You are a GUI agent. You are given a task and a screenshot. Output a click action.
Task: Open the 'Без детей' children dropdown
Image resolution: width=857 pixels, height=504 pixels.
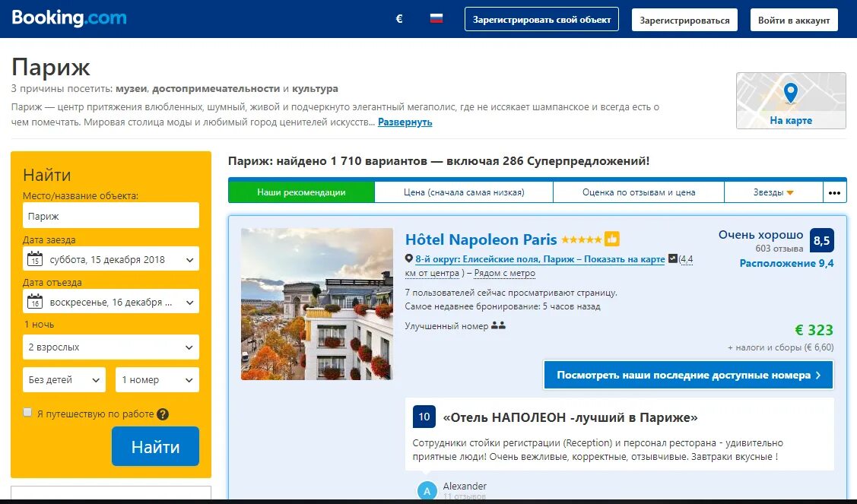point(64,380)
